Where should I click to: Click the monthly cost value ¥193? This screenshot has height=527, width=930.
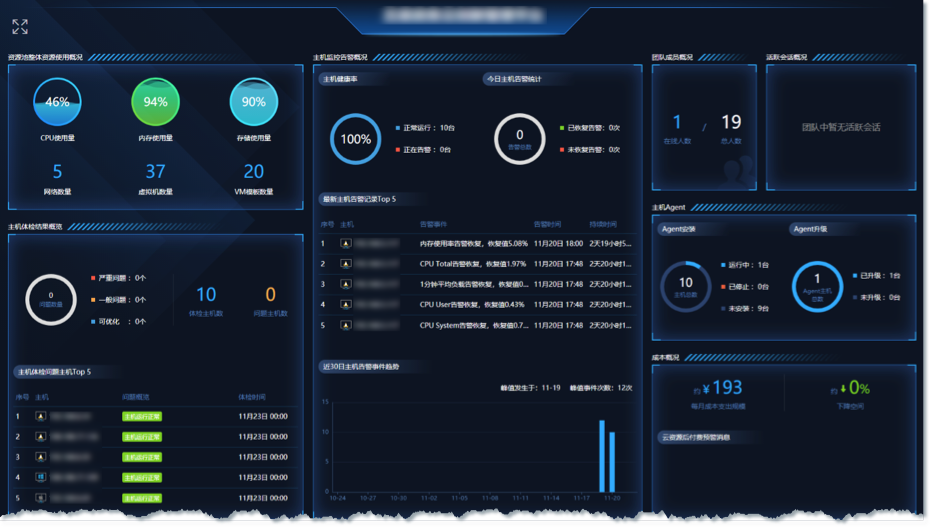click(x=722, y=388)
